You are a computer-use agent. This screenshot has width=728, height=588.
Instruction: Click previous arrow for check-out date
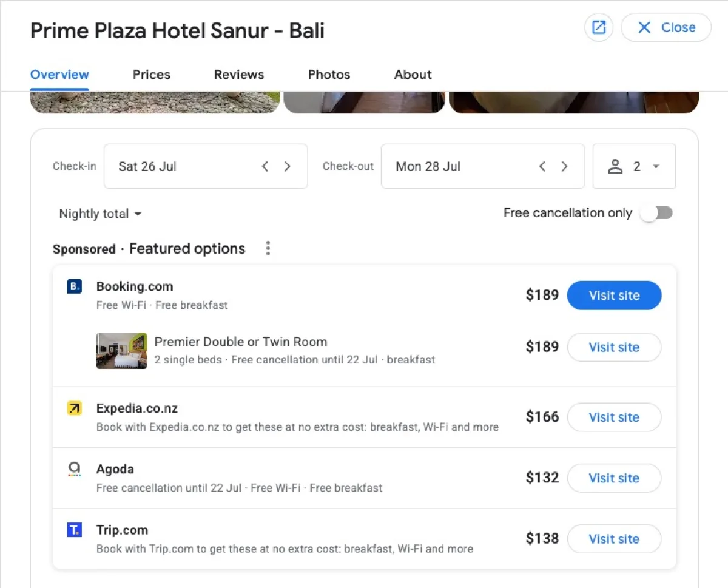click(x=542, y=166)
